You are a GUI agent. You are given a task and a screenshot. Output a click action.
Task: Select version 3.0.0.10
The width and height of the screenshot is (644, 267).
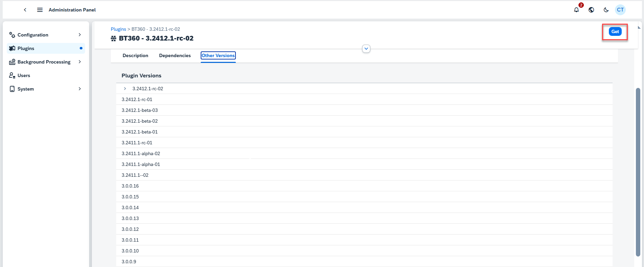pyautogui.click(x=364, y=251)
